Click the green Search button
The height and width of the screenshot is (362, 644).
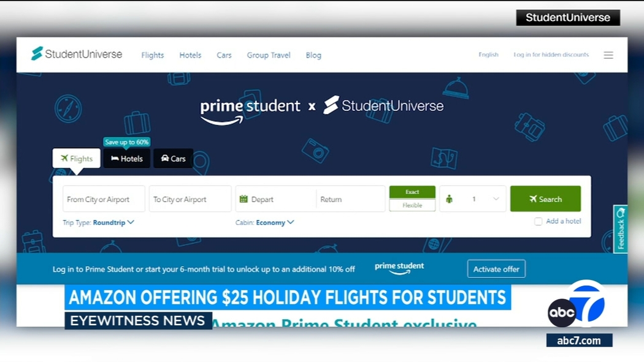545,199
